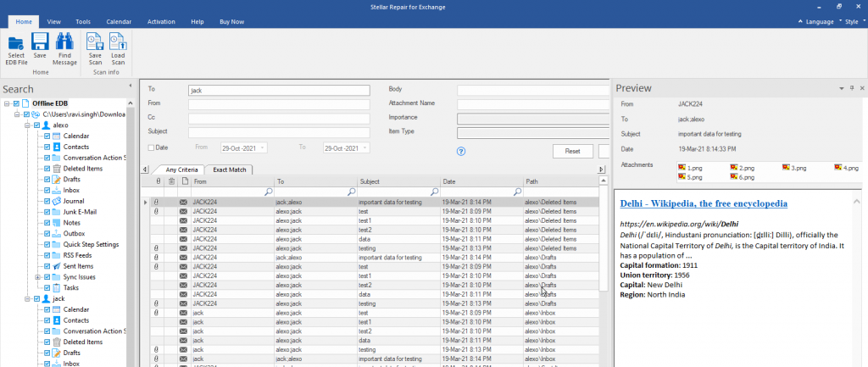Open the Help ribbon tab
868x367 pixels.
[x=197, y=21]
